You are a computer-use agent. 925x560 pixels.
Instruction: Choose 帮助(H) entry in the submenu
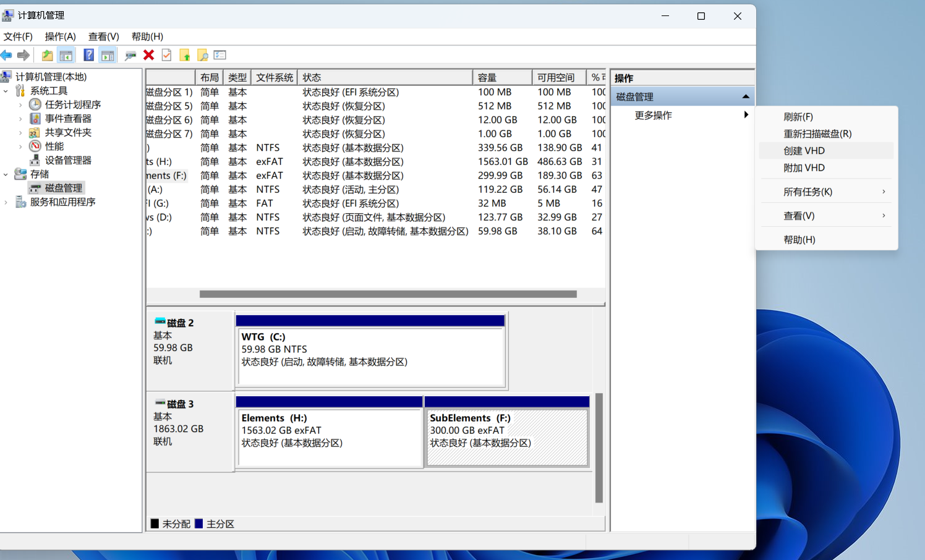point(826,240)
